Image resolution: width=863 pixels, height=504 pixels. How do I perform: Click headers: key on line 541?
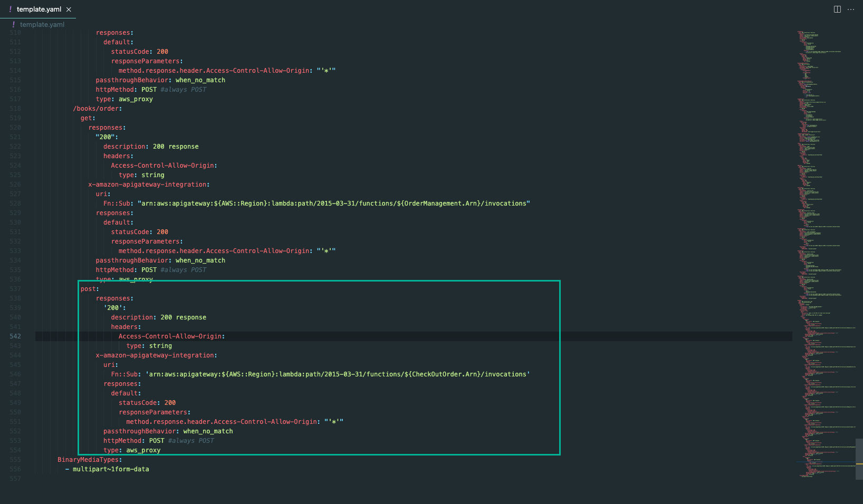point(126,327)
